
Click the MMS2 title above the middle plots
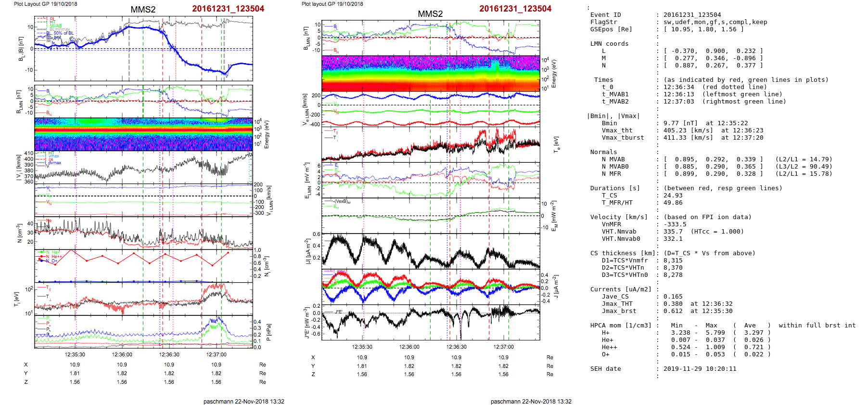coord(430,14)
